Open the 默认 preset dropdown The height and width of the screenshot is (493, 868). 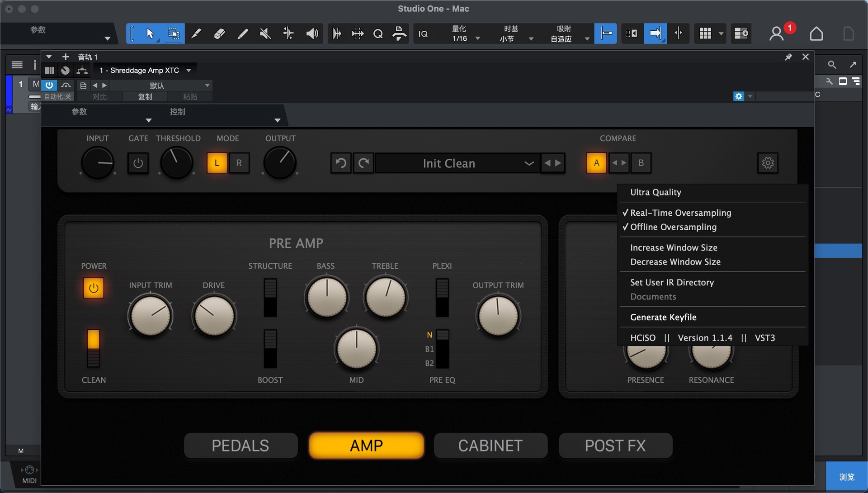coord(160,85)
